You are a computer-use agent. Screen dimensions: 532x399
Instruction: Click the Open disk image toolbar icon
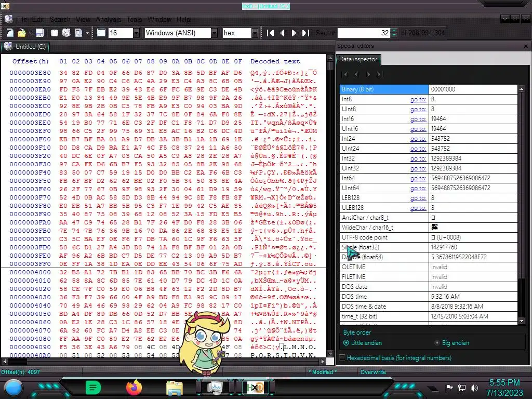tap(79, 33)
